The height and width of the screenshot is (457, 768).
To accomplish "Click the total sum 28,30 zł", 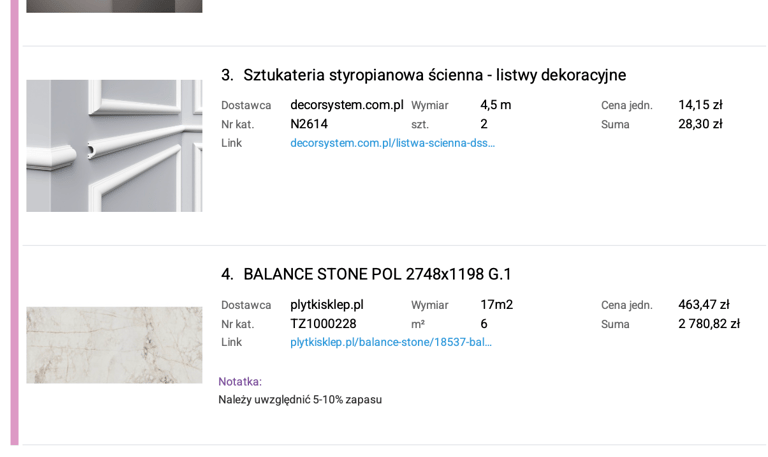I will point(700,124).
